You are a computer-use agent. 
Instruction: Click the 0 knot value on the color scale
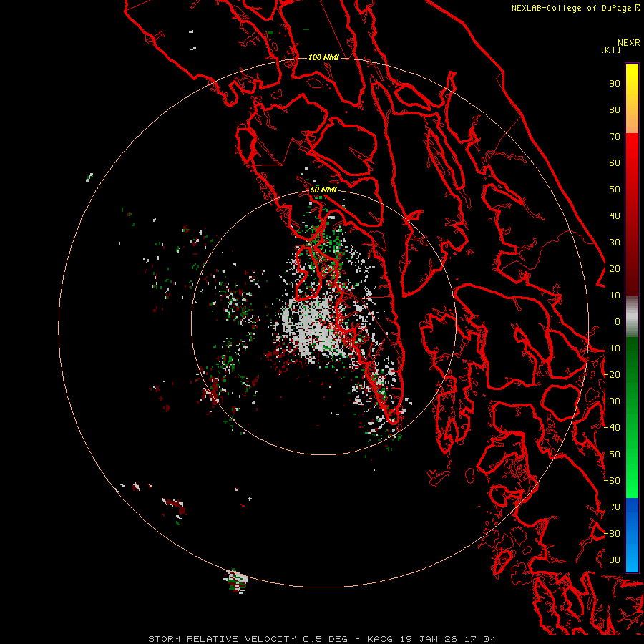click(x=618, y=322)
